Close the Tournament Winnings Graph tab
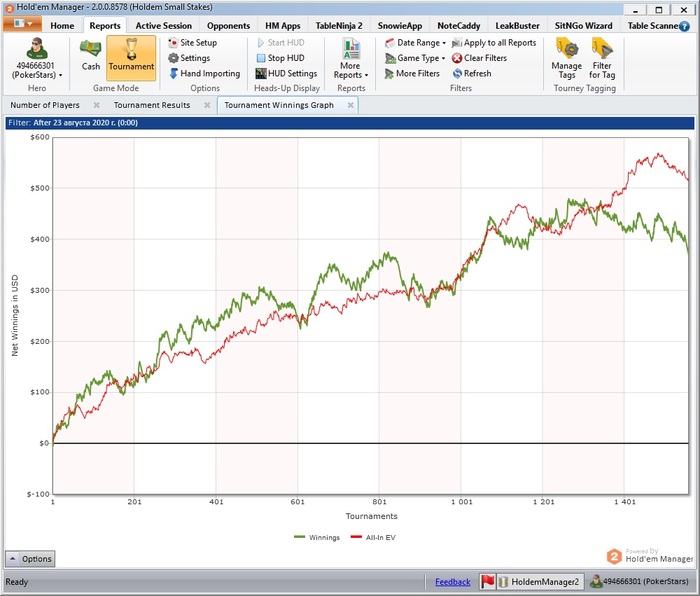This screenshot has width=700, height=596. click(x=350, y=105)
